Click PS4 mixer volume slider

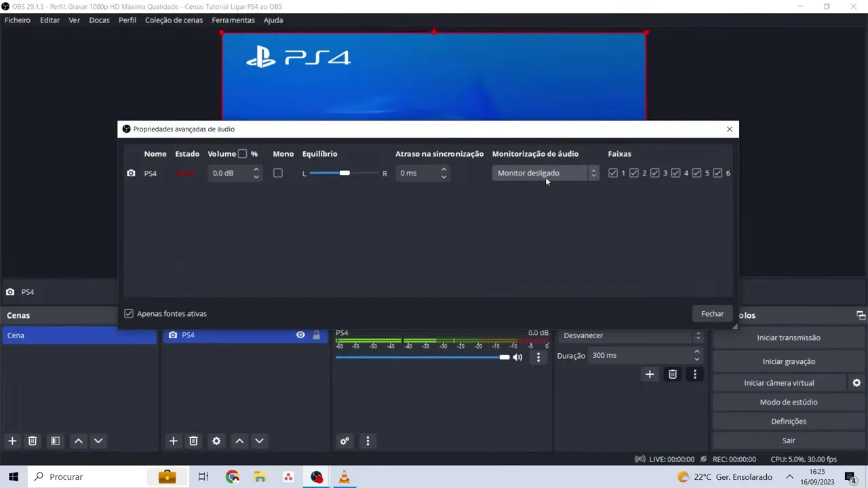[422, 357]
